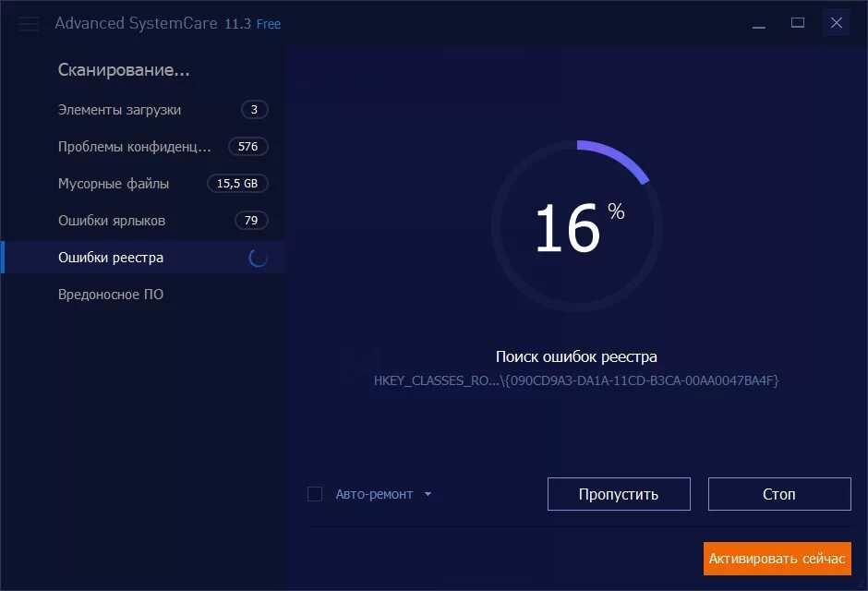The width and height of the screenshot is (868, 591).
Task: Click the HKEY_CLASSES_RO... registry path text
Action: (576, 380)
